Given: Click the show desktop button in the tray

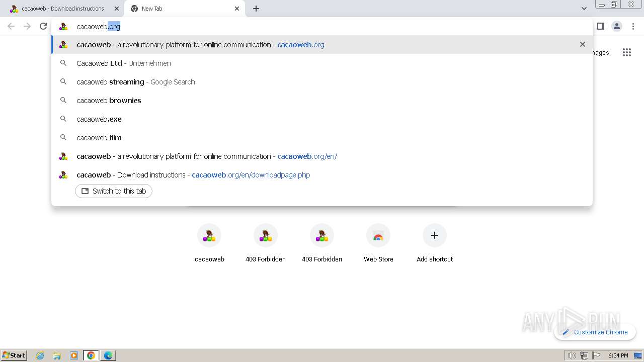Looking at the screenshot, I should tap(638, 355).
